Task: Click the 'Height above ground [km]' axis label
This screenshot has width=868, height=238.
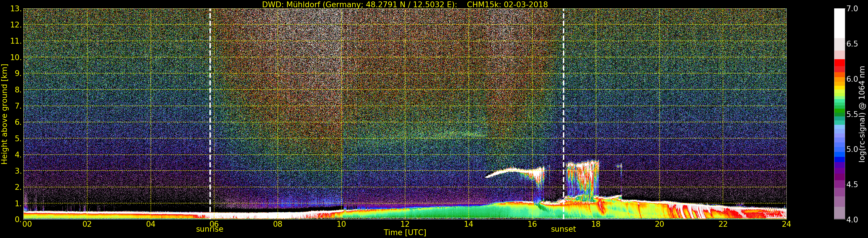Action: tap(4, 114)
